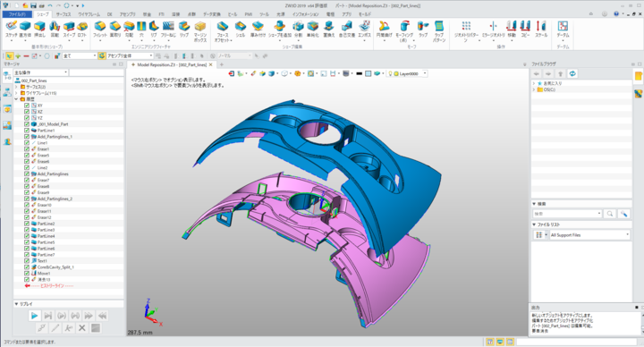Click the エンボス (Emboss) tool
Viewport: 644px width, 347px height.
(x=364, y=30)
